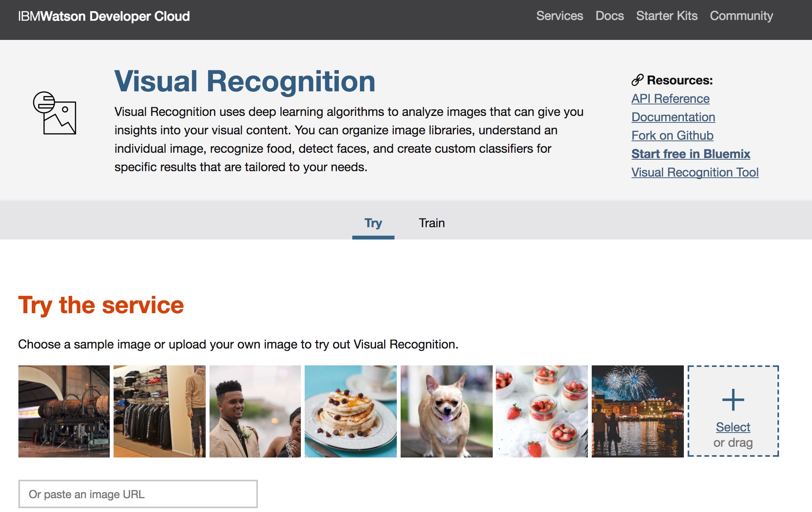This screenshot has width=812, height=512.
Task: Select the couple portrait sample image
Action: click(x=255, y=411)
